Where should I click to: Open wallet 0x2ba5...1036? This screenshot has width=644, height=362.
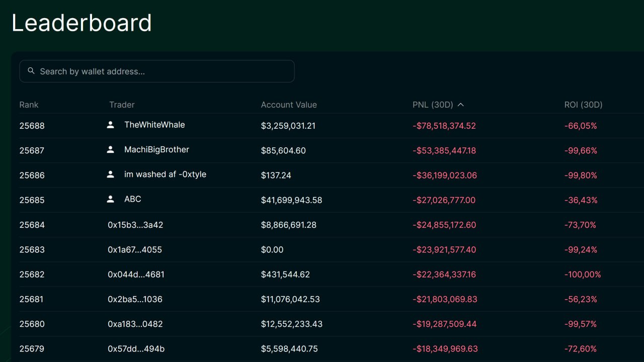click(135, 299)
